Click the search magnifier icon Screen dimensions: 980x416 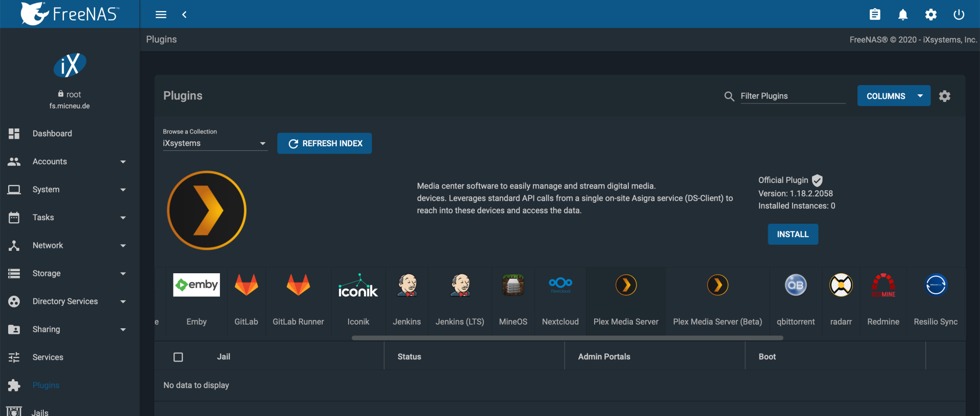(729, 96)
